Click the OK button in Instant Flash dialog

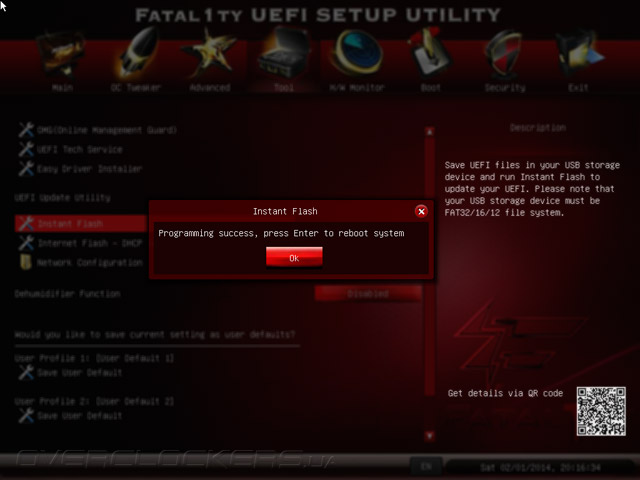coord(294,257)
